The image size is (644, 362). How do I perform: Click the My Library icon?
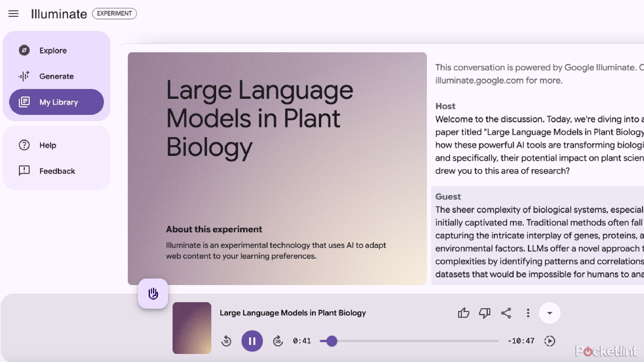click(x=24, y=102)
